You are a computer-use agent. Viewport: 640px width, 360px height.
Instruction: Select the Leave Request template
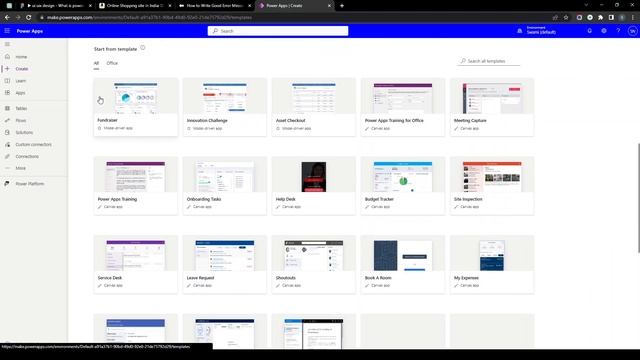[225, 264]
